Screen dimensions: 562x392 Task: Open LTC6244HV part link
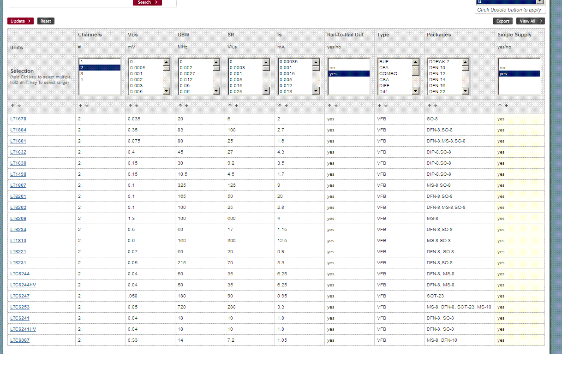[x=23, y=285]
